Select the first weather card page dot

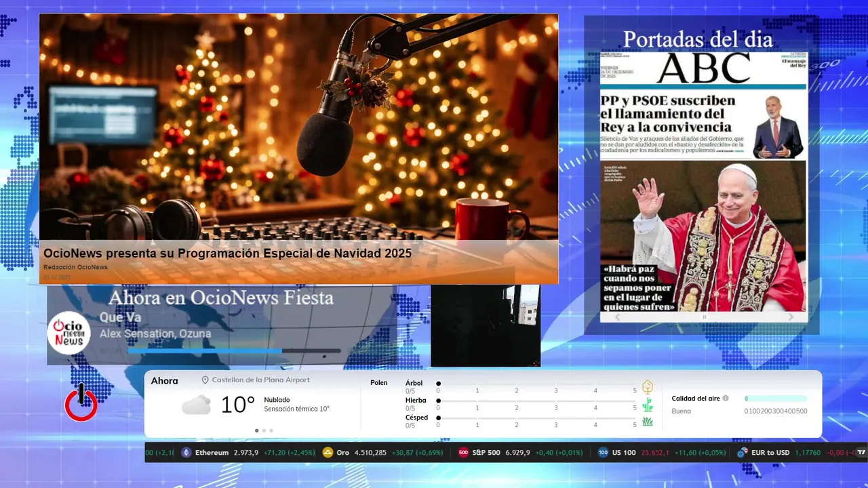pyautogui.click(x=256, y=430)
